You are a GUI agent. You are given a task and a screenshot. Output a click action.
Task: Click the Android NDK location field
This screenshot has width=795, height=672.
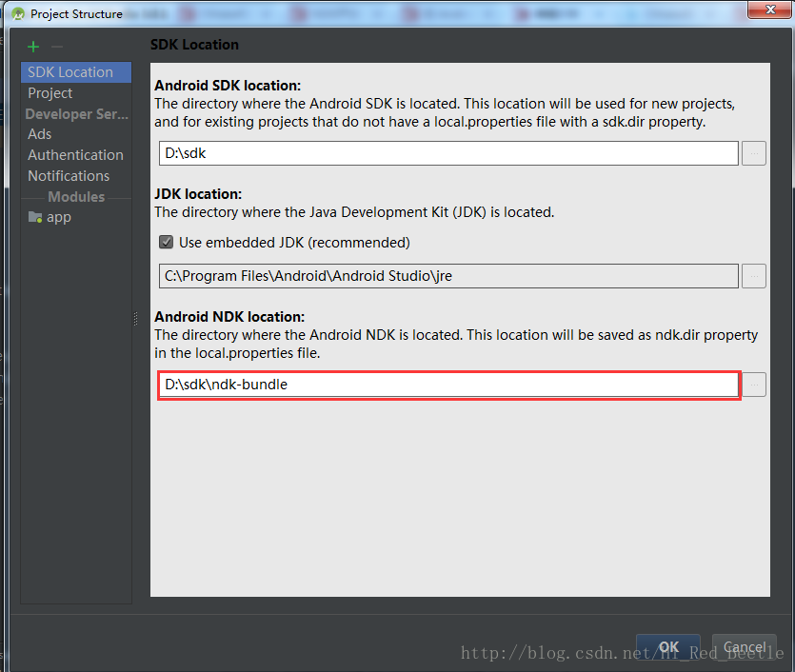[x=448, y=385]
